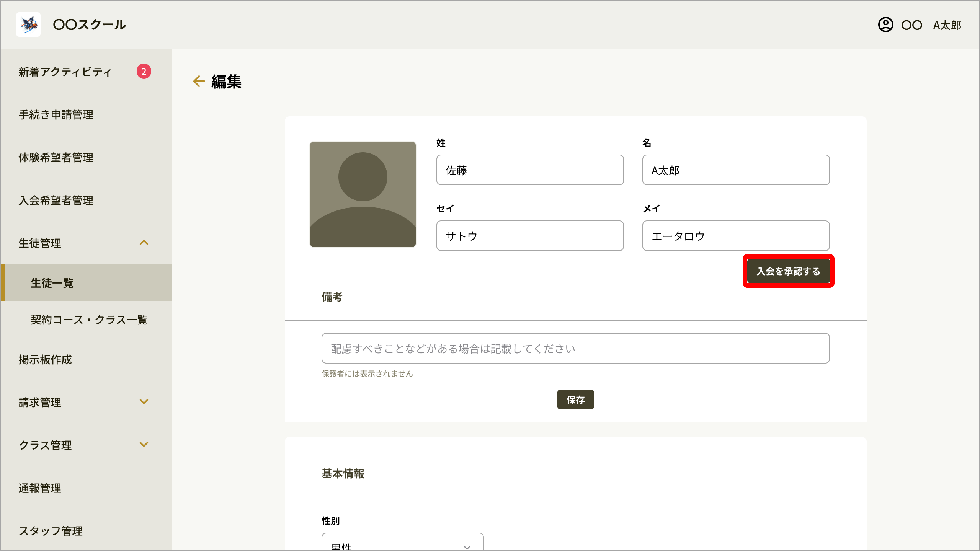
Task: Click the profile photo placeholder
Action: pos(363,194)
